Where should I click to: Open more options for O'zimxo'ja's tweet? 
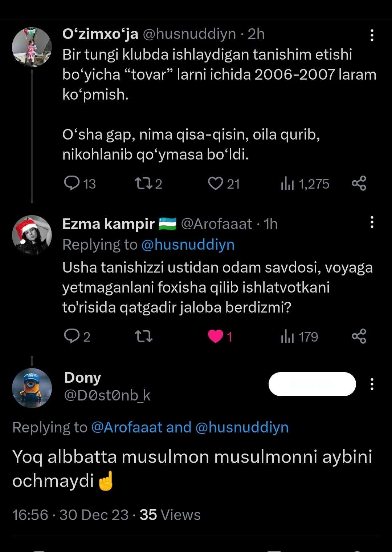[372, 35]
